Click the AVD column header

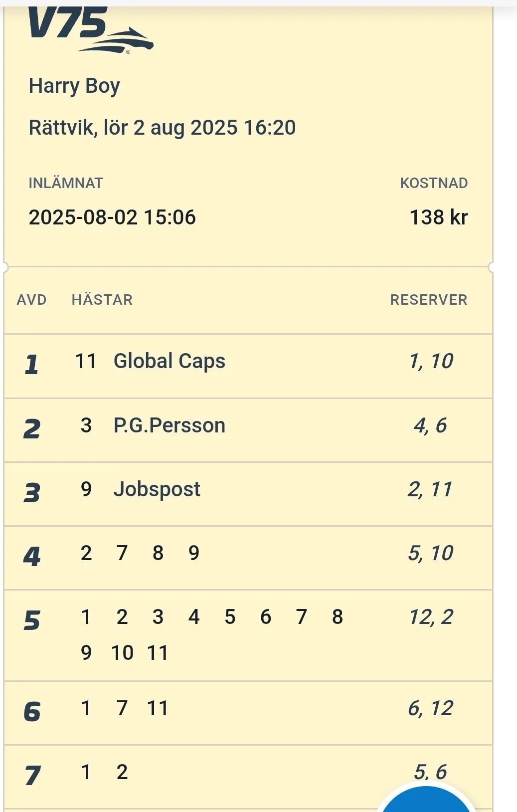coord(31,300)
